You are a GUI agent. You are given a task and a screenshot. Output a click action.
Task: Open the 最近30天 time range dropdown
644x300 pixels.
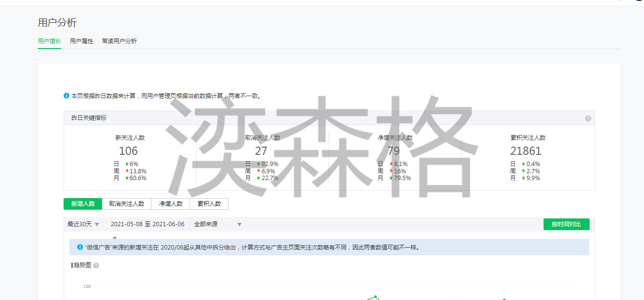[83, 224]
